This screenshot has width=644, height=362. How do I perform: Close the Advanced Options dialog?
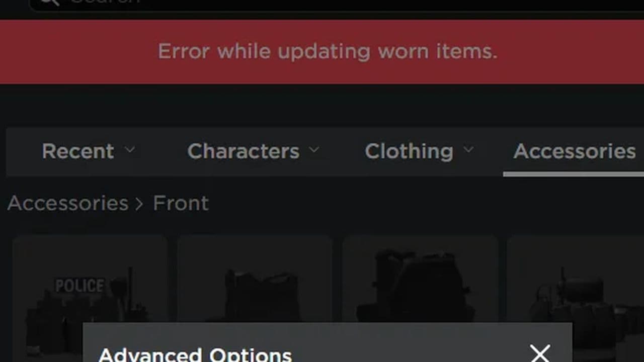[x=540, y=353]
